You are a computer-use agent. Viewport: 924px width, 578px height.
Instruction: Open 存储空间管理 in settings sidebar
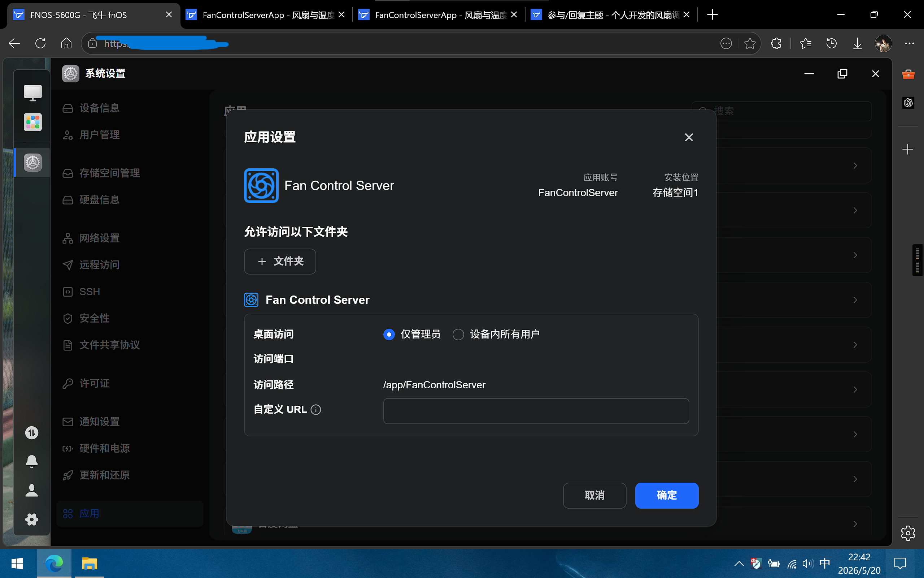[130, 173]
